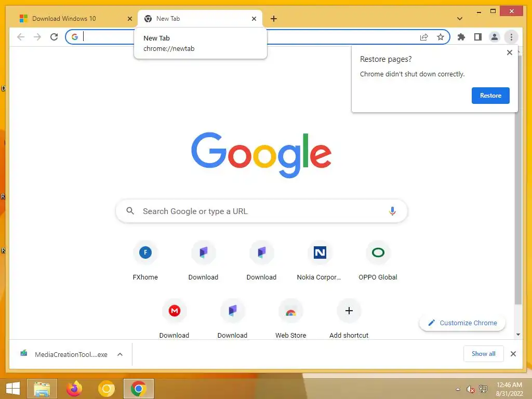Bookmark this tab with the star icon

tap(441, 37)
